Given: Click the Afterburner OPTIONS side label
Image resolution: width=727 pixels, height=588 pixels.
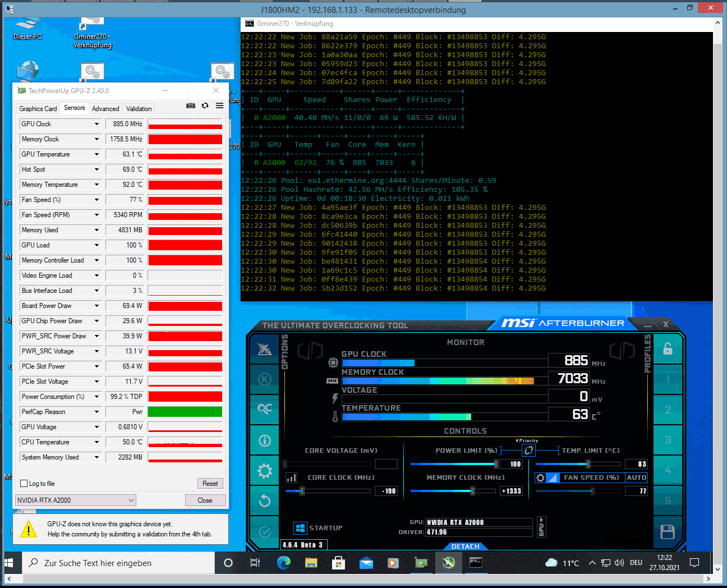Looking at the screenshot, I should [284, 352].
